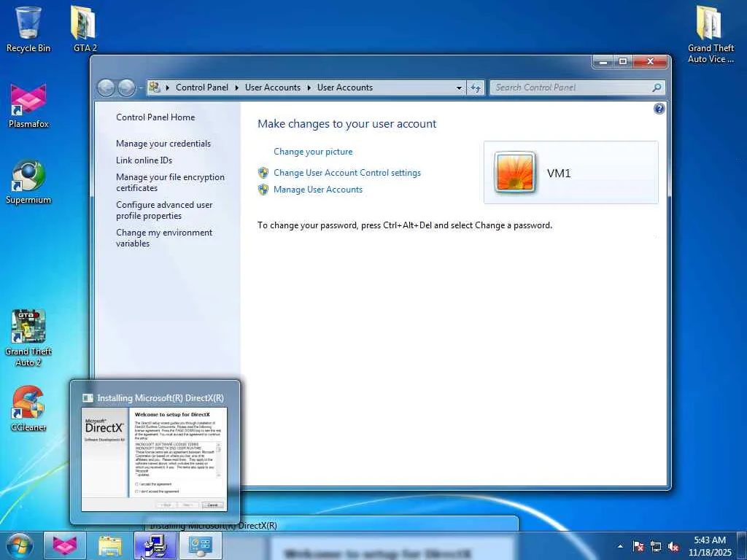
Task: Click the DirectX installer preview thumbnail
Action: pos(155,459)
